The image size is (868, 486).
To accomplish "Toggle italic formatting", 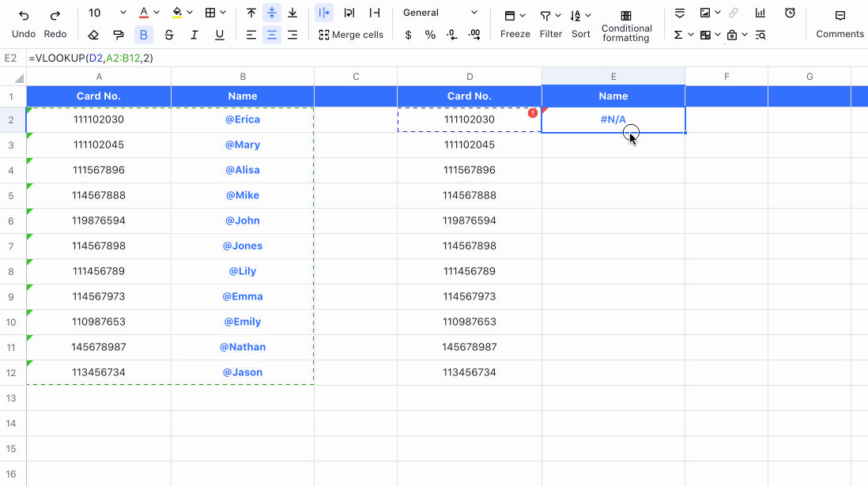I will click(x=194, y=34).
